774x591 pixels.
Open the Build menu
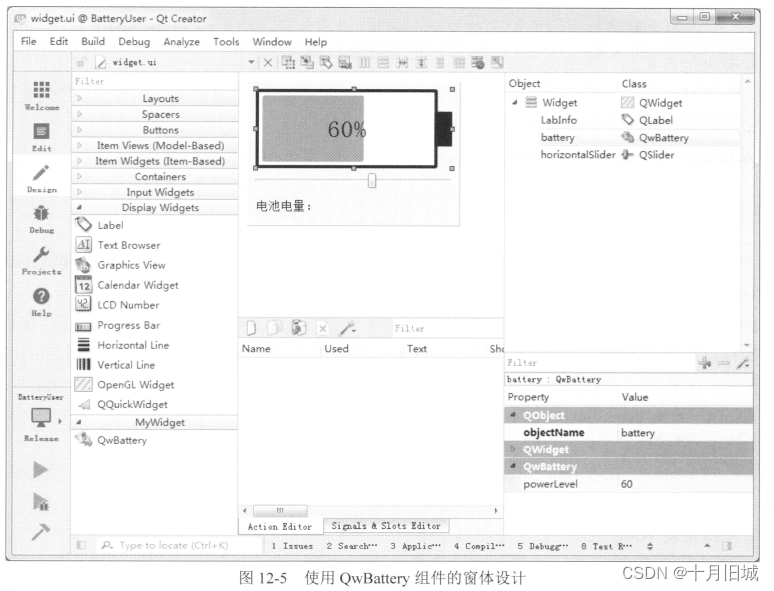tap(93, 41)
